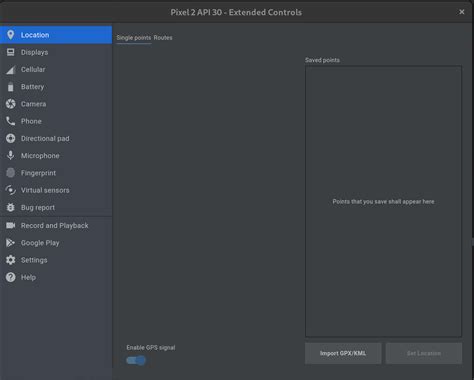The width and height of the screenshot is (474, 380).
Task: Select the Location label in sidebar
Action: coord(35,35)
